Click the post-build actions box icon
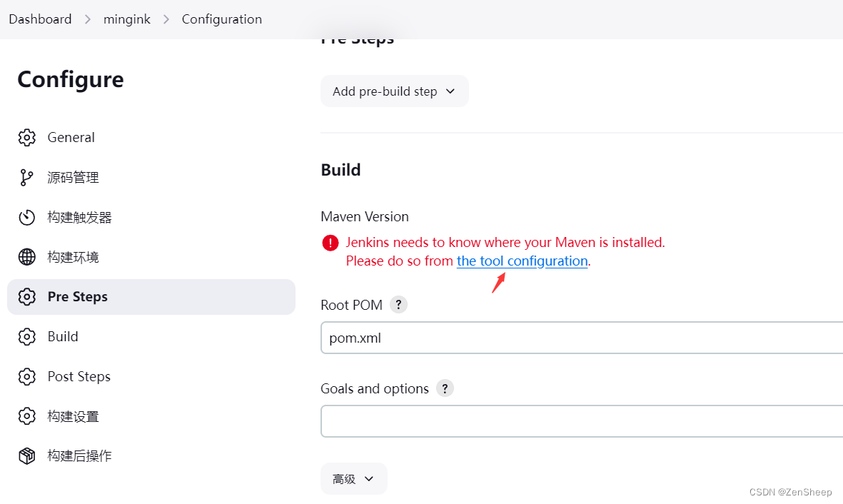This screenshot has width=843, height=504. pos(27,456)
